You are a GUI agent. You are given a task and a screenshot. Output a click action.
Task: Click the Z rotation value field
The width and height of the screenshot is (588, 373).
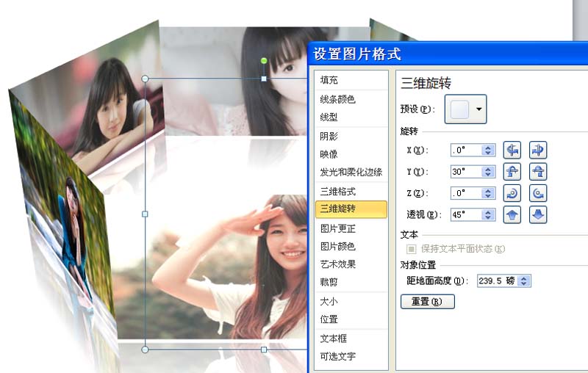(x=467, y=193)
